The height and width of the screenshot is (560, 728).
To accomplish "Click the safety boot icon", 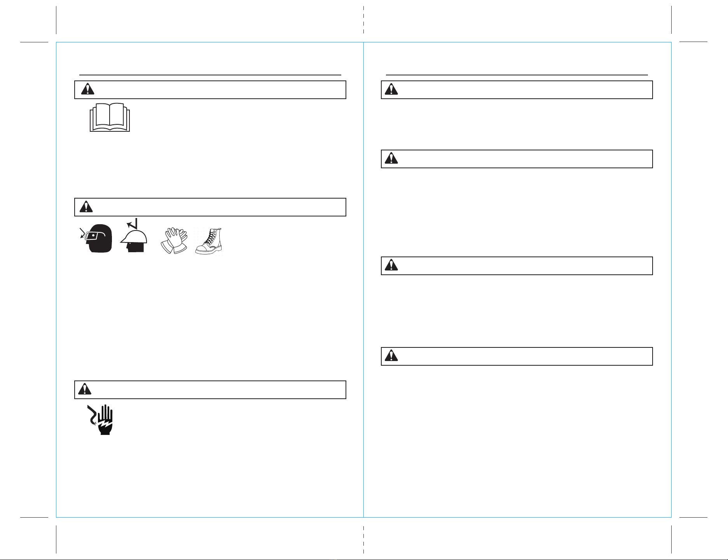I will pyautogui.click(x=209, y=241).
